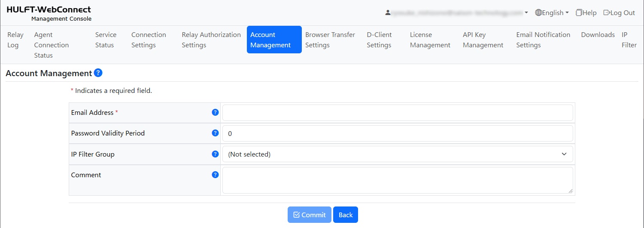Open the Connection Settings tab
This screenshot has width=644, height=228.
149,40
